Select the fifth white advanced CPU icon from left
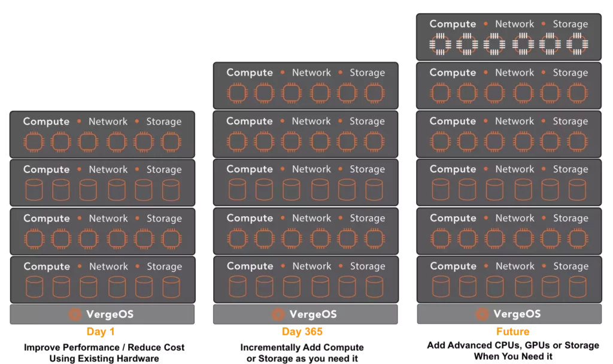This screenshot has width=613, height=364. [550, 44]
